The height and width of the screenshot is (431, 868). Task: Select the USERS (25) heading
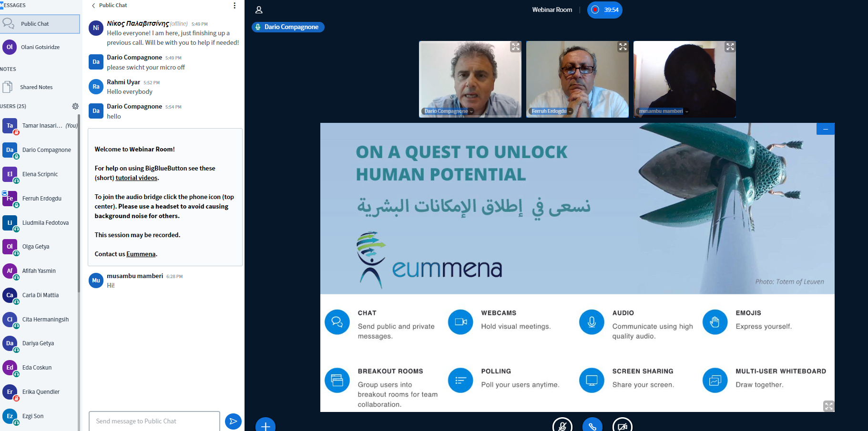point(13,106)
